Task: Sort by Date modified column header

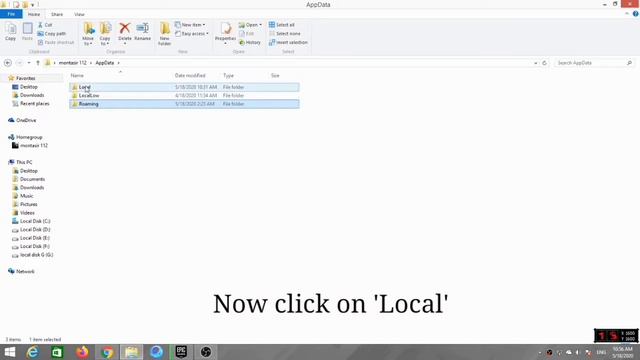Action: tap(190, 76)
